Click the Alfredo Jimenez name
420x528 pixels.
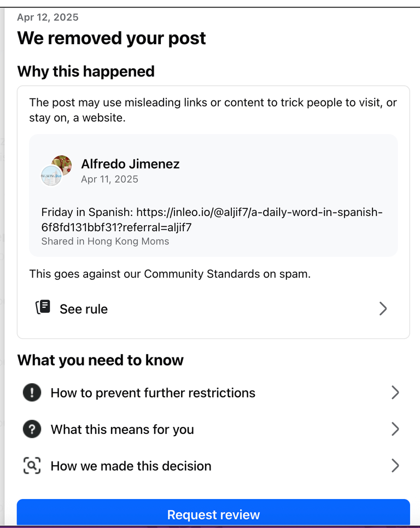coord(130,164)
